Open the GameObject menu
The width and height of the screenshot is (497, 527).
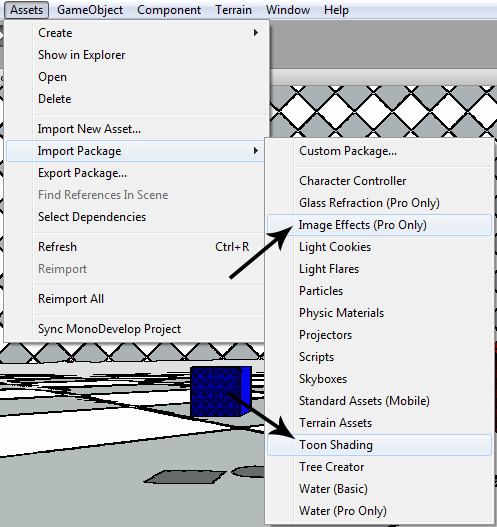pos(90,10)
